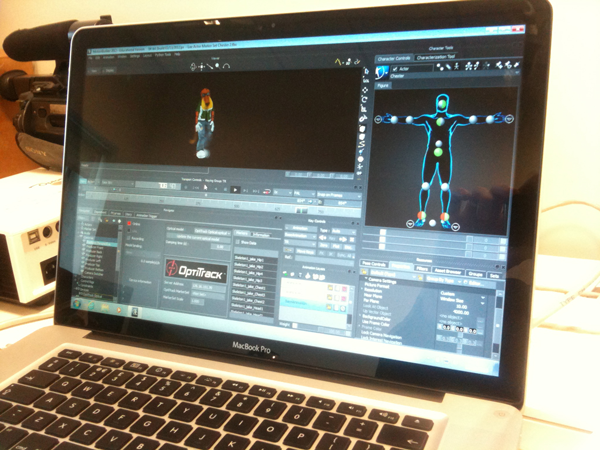This screenshot has width=600, height=450.
Task: Open the Model binding dropdown
Action: [x=142, y=253]
